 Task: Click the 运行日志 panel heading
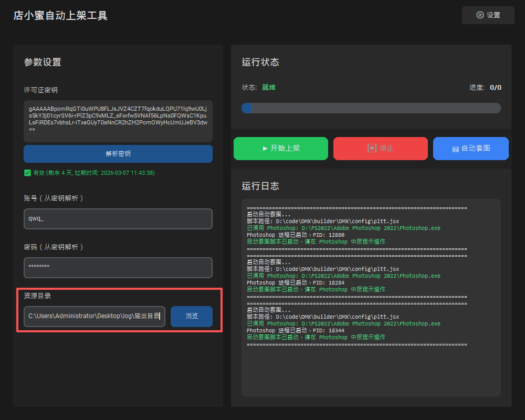(260, 186)
